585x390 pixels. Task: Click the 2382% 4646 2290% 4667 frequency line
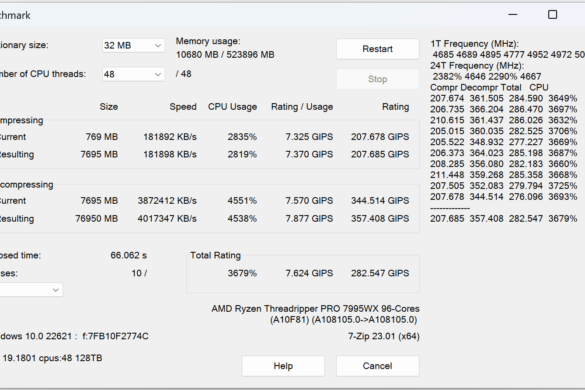click(487, 77)
